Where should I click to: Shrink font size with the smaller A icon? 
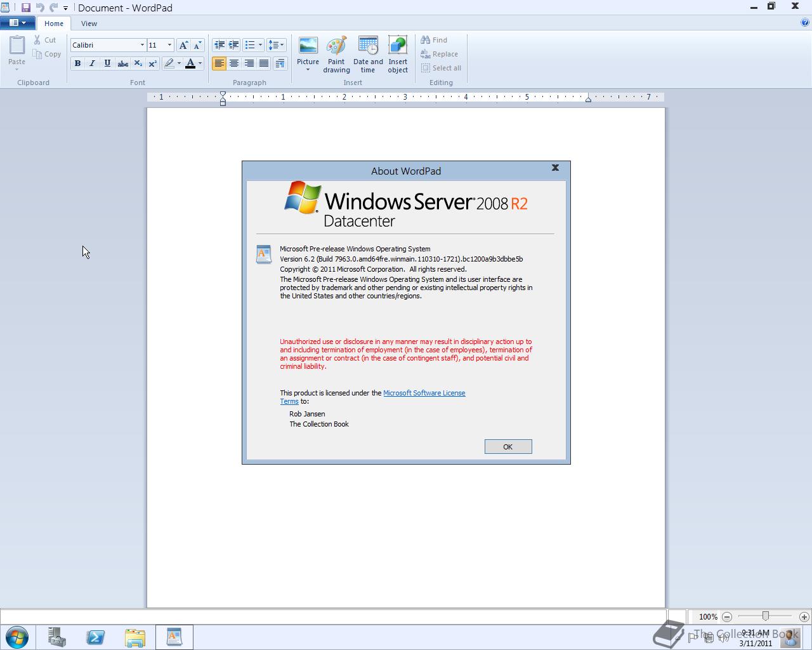click(197, 45)
